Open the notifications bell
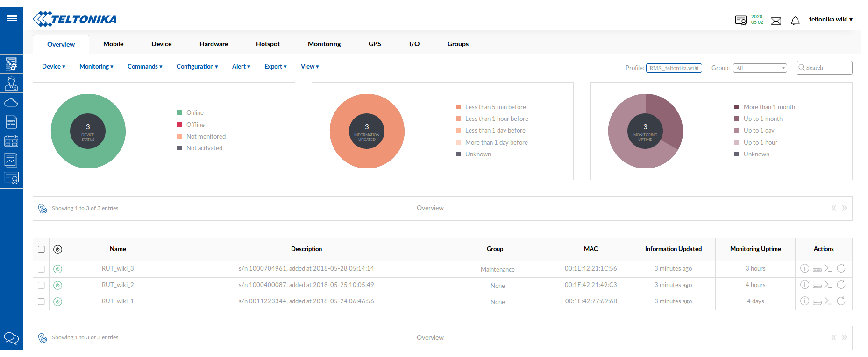This screenshot has height=357, width=868. (x=795, y=21)
